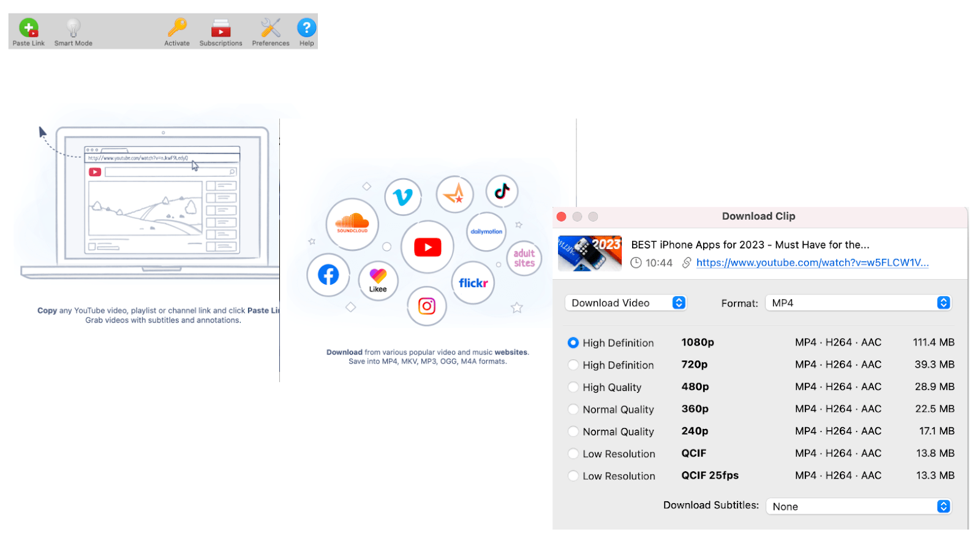Click MP4 · H264 · AAC in 1080p row
The image size is (980, 538).
pos(838,343)
